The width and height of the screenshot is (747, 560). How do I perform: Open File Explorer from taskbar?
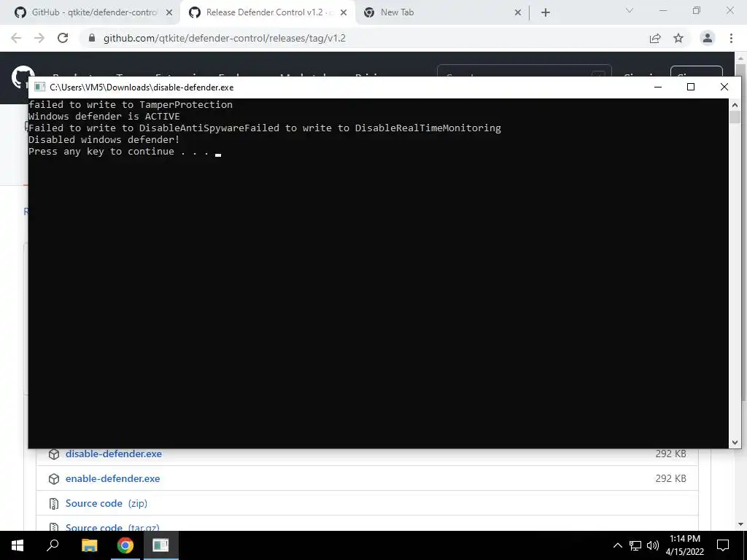[89, 545]
